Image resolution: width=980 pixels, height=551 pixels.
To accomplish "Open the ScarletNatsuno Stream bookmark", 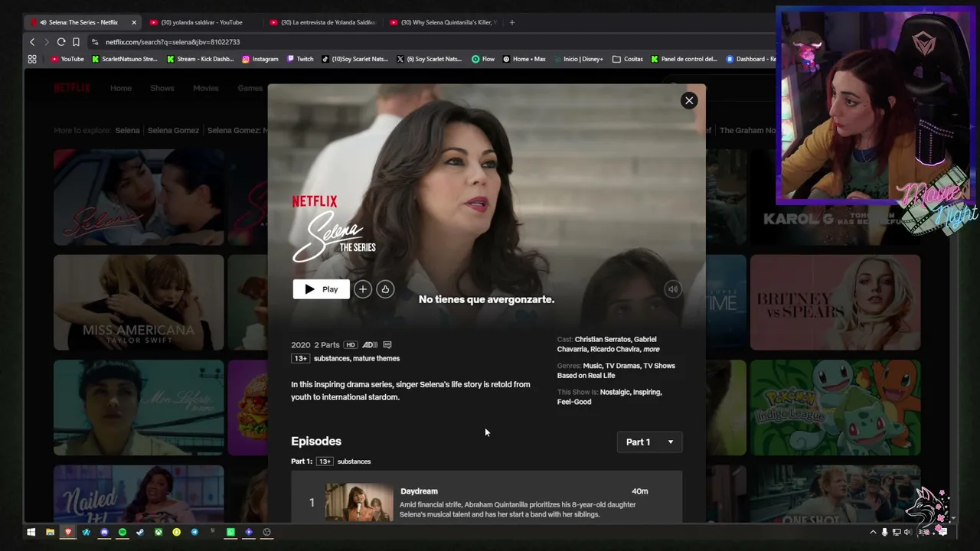I will pos(125,59).
